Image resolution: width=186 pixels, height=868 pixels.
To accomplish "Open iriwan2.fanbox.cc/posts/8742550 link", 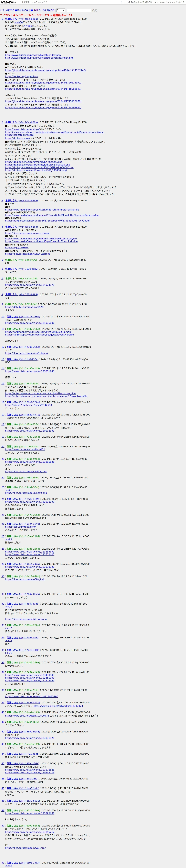I will pyautogui.click(x=28, y=405).
